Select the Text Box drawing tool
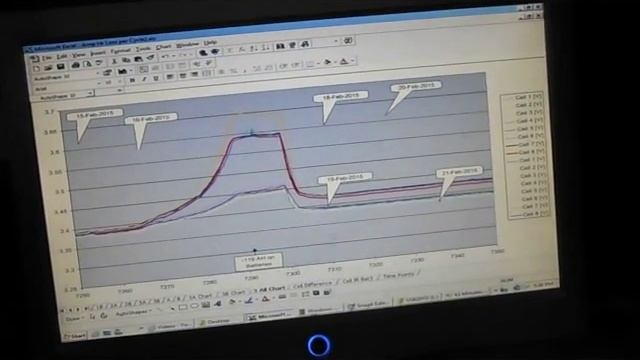Image resolution: width=640 pixels, height=360 pixels. point(206,304)
